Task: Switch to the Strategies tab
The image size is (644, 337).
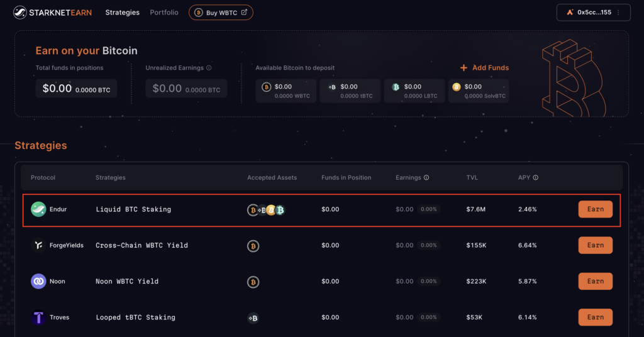Action: tap(123, 13)
